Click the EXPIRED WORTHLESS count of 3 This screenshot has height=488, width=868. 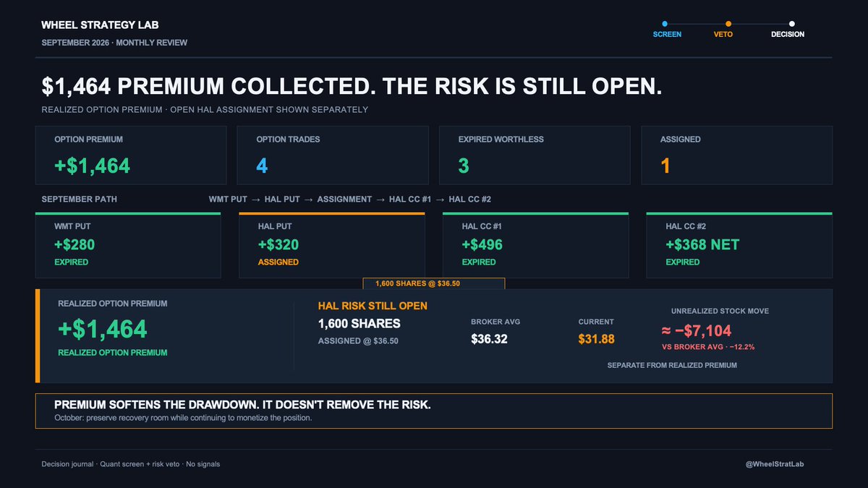(x=464, y=166)
